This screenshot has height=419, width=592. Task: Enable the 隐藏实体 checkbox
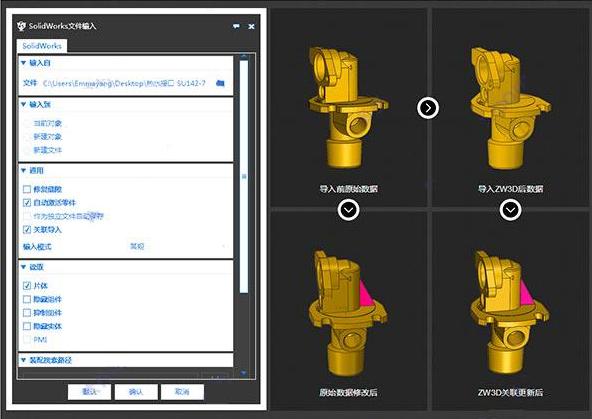pyautogui.click(x=27, y=326)
